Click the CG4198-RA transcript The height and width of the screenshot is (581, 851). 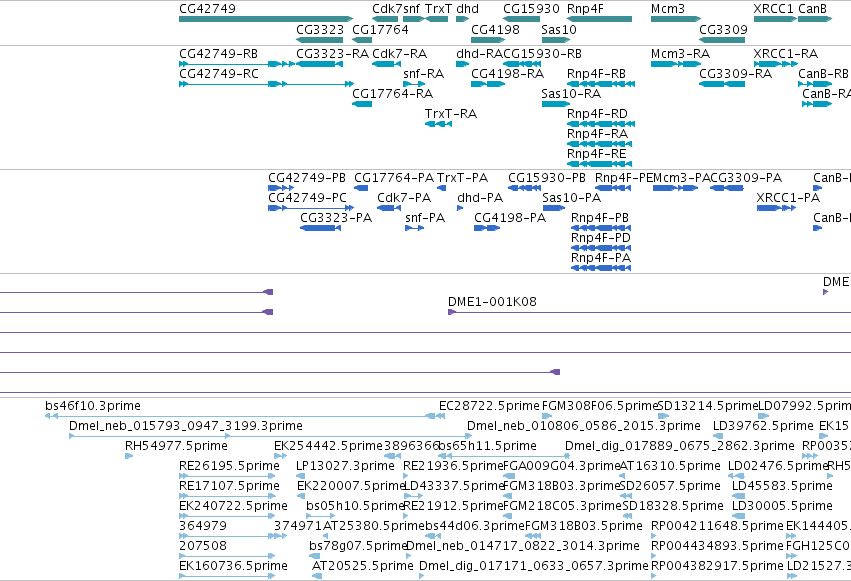point(488,84)
